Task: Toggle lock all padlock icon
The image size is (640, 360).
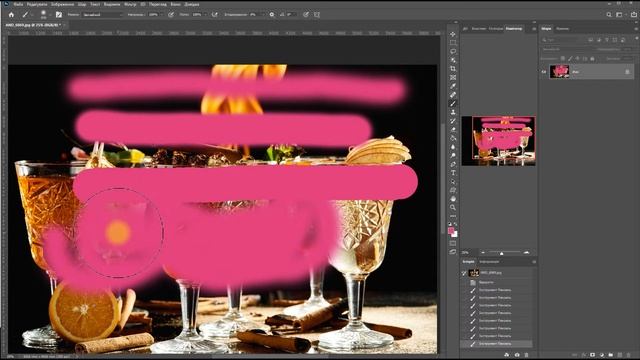Action: [x=592, y=58]
